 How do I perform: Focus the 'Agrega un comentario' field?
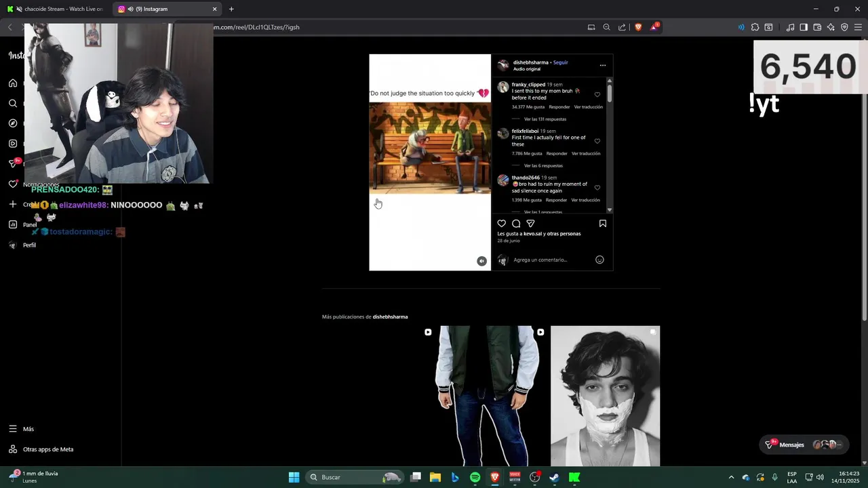551,260
